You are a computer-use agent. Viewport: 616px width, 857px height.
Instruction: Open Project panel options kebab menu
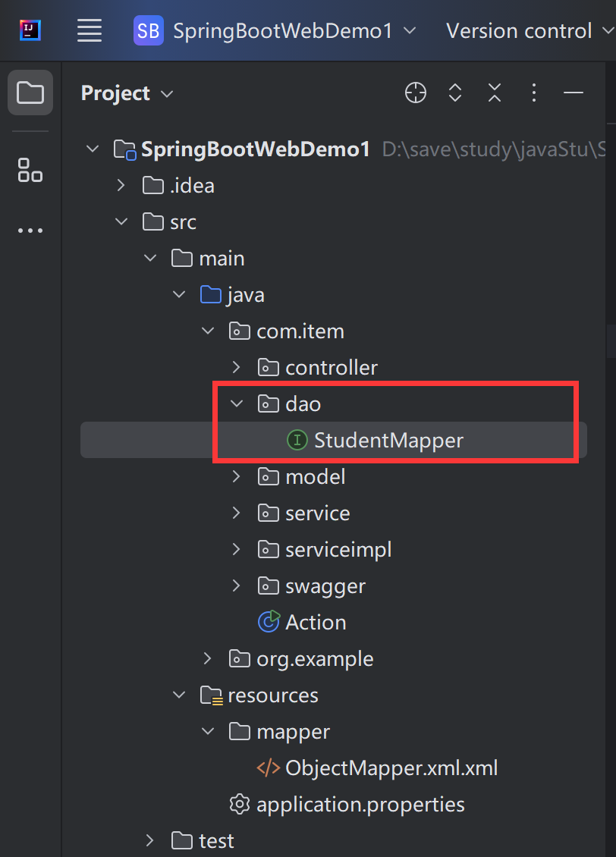pyautogui.click(x=534, y=93)
